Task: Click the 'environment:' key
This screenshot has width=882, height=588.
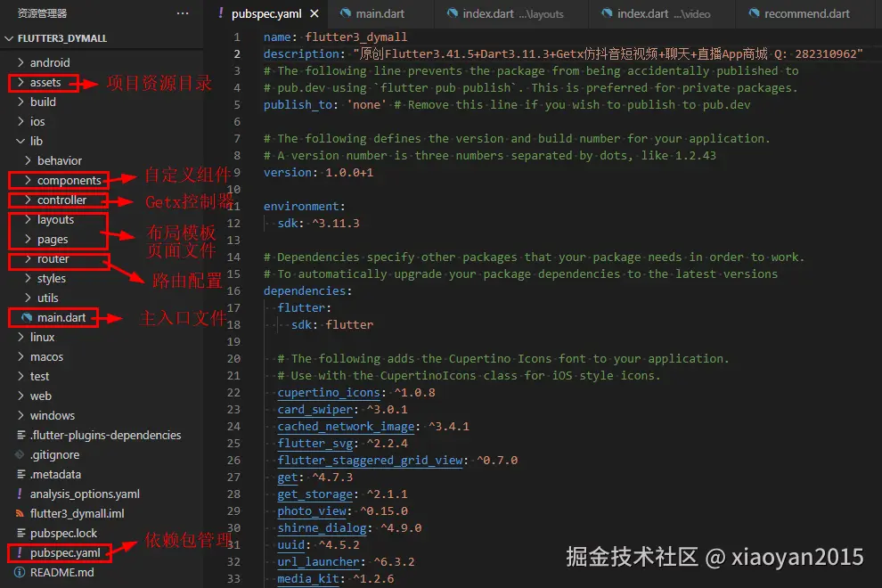Action: click(305, 206)
